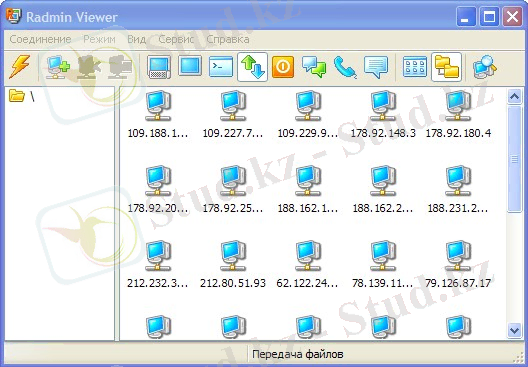Select computer 188.231.2...
528x367 pixels.
click(458, 190)
